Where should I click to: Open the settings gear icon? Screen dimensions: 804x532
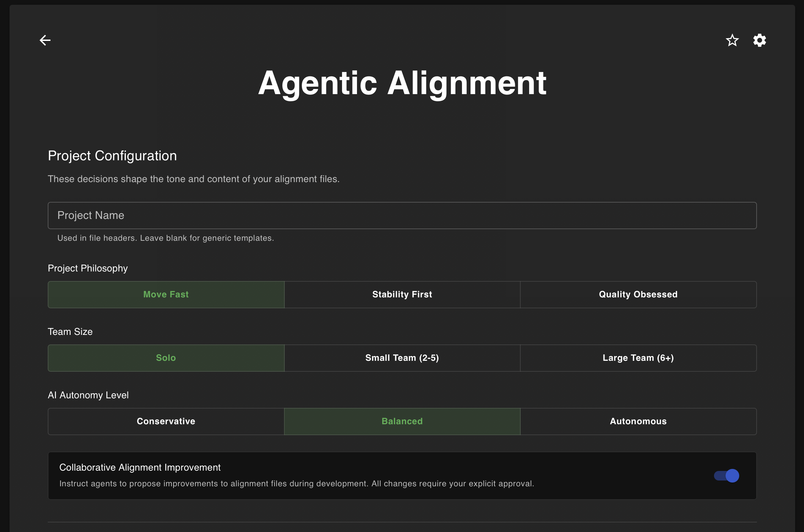point(760,40)
